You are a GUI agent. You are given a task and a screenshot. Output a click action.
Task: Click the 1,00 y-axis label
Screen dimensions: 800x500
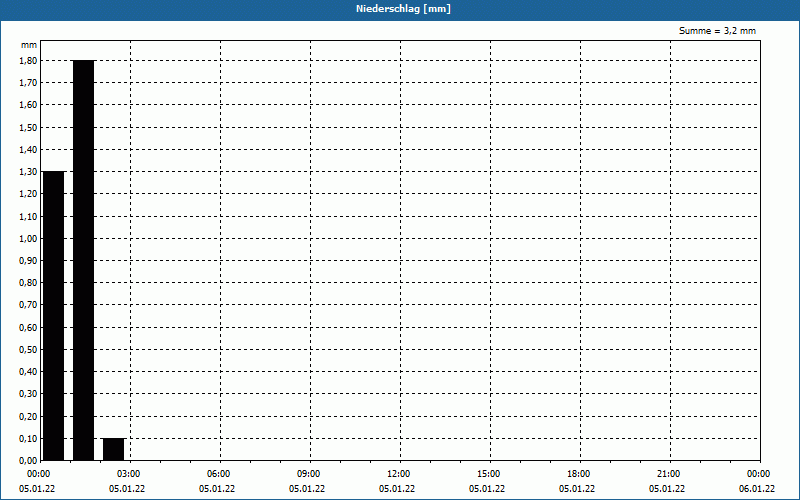coord(28,238)
